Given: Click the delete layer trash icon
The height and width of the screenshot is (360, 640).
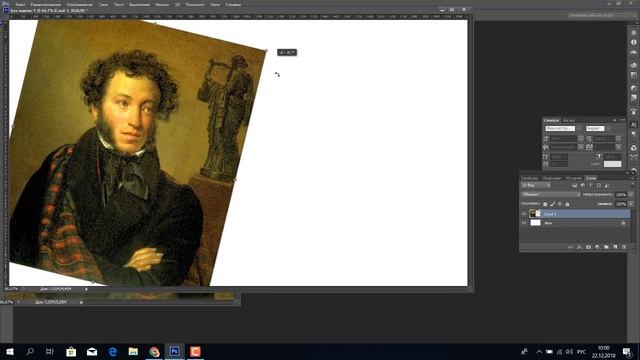Looking at the screenshot, I should pyautogui.click(x=624, y=247).
